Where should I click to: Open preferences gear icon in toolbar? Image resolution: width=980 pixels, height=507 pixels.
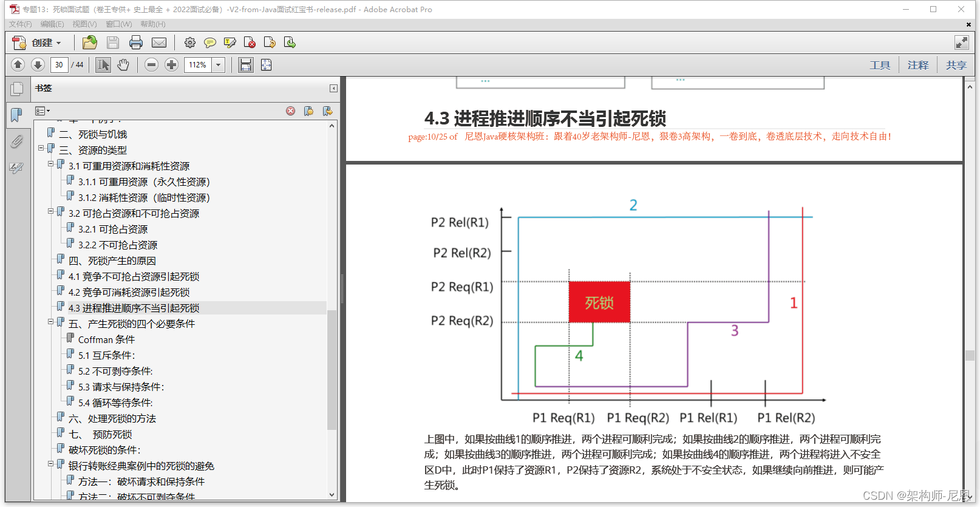190,43
